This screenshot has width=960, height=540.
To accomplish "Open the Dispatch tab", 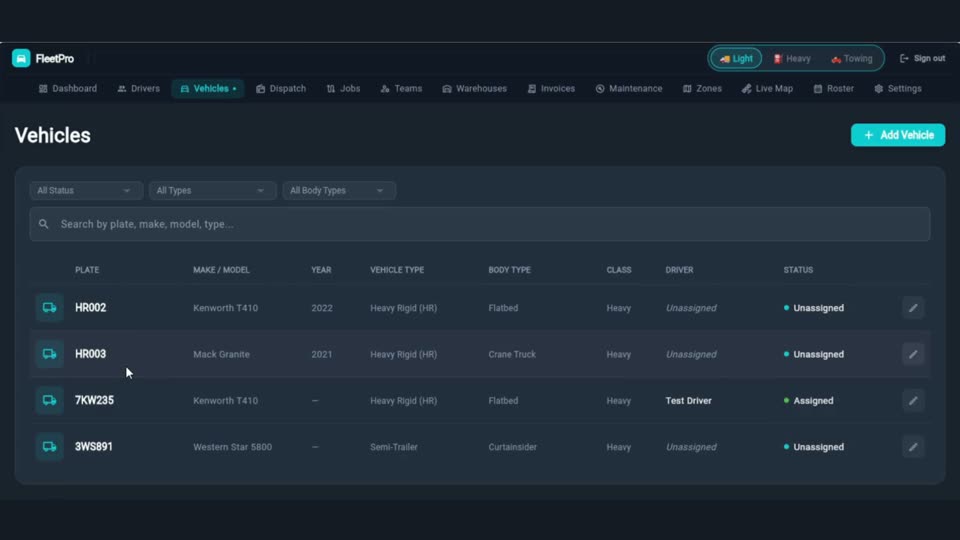I will coord(281,89).
